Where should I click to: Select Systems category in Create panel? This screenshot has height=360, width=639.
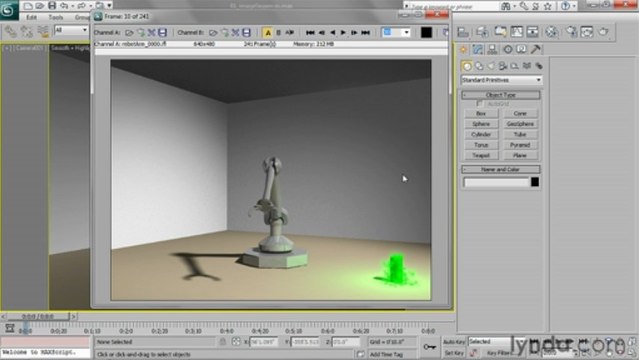[539, 66]
